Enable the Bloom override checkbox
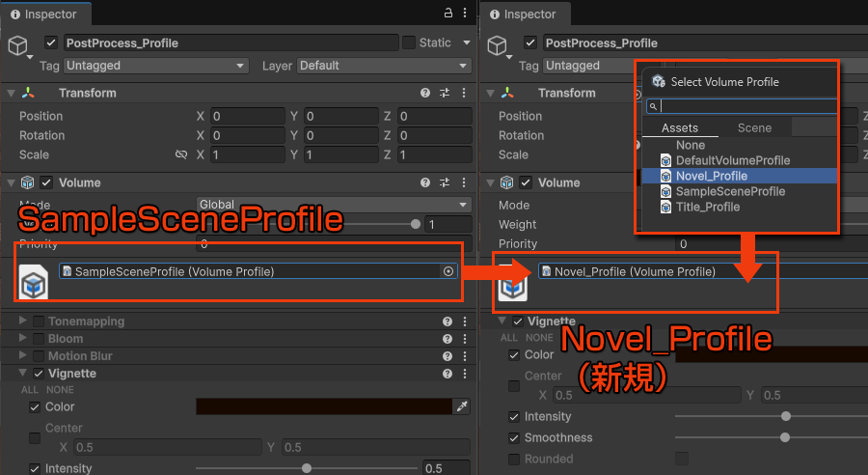 pyautogui.click(x=39, y=339)
